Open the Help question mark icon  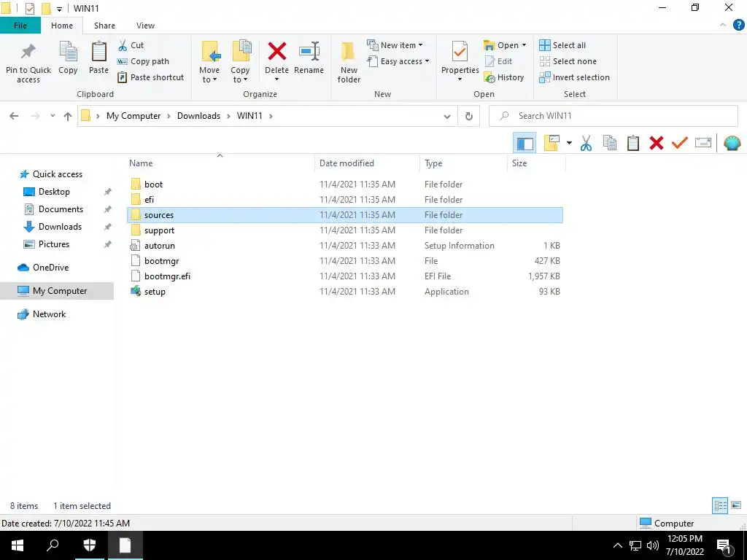coord(738,25)
